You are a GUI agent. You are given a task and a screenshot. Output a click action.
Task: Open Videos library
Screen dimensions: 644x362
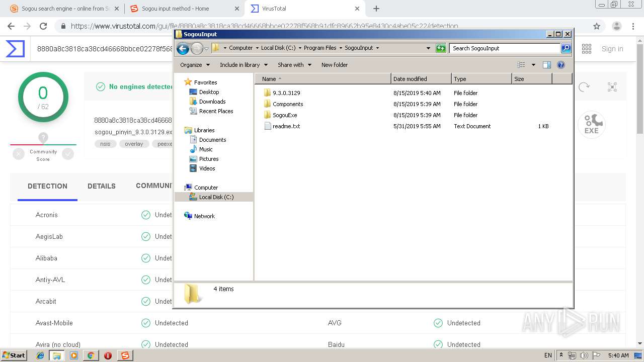click(207, 168)
